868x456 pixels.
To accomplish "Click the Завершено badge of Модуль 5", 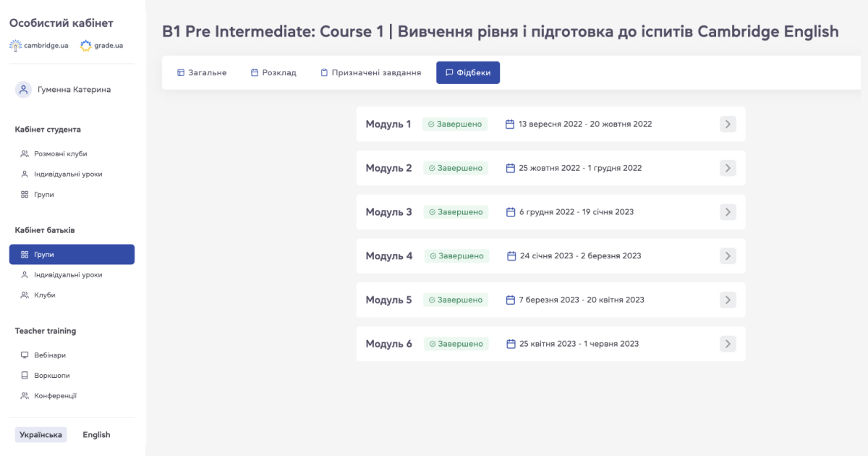I will 456,300.
